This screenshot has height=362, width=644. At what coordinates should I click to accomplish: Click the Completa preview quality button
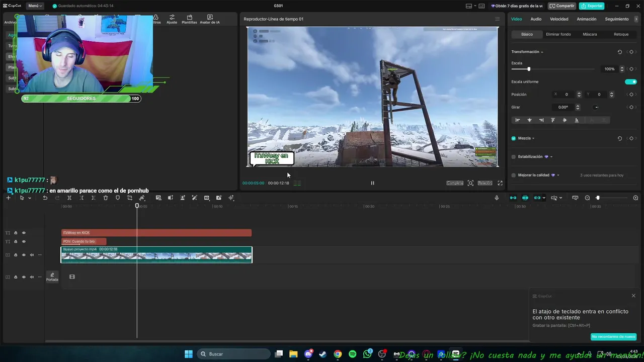pos(455,183)
